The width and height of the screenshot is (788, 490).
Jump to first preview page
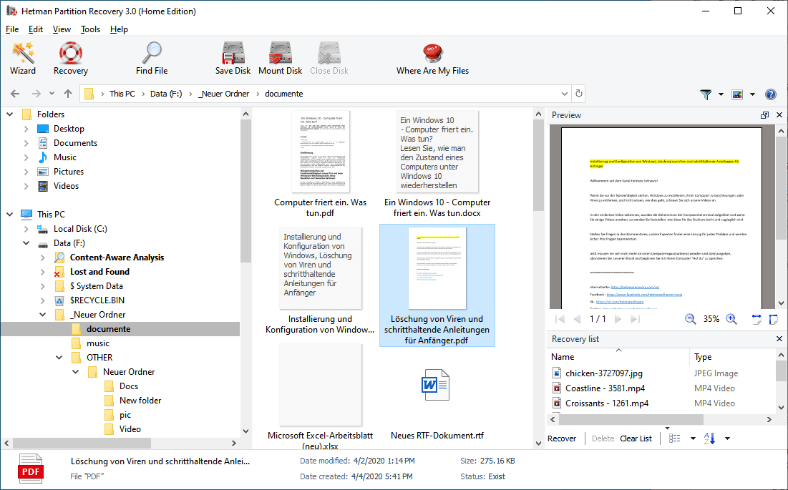click(560, 319)
